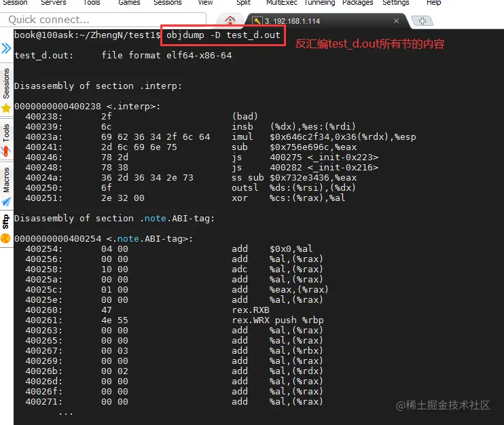Switch to the Home tab icon
504x425 pixels.
coord(230,20)
